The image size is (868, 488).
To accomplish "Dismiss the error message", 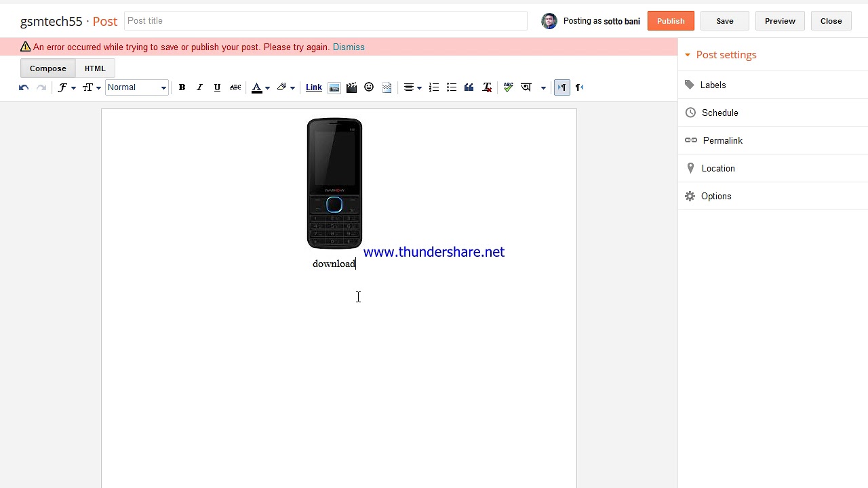I will 349,47.
